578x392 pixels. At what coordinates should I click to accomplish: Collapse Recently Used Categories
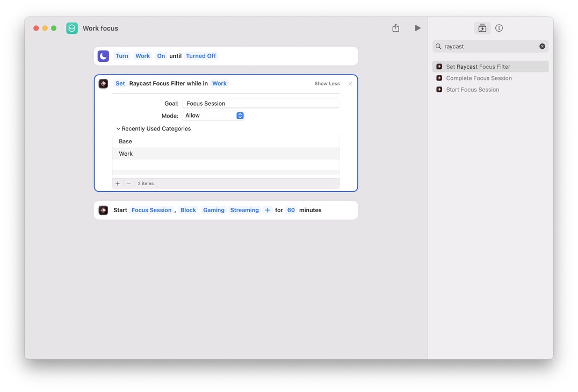118,128
